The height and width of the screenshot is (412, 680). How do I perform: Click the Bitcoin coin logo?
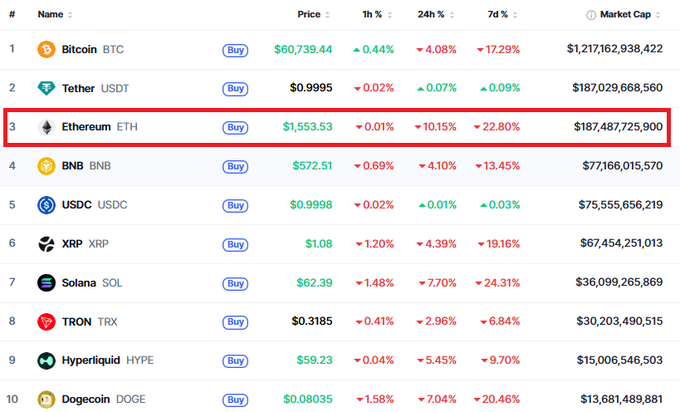[46, 49]
